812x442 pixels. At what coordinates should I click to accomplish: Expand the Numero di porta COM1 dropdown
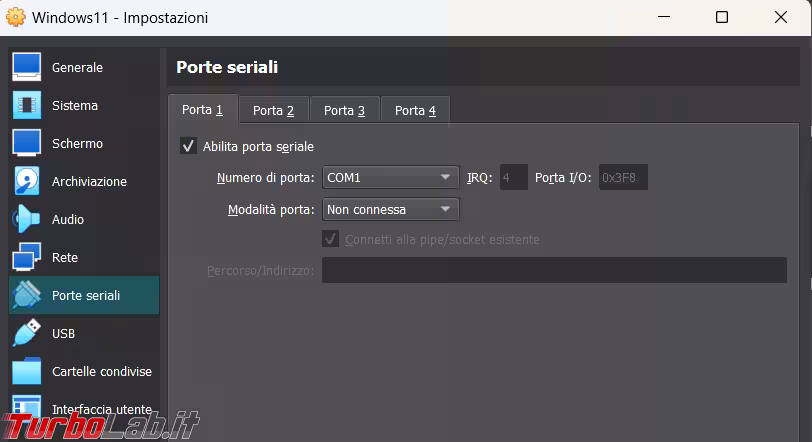[390, 178]
